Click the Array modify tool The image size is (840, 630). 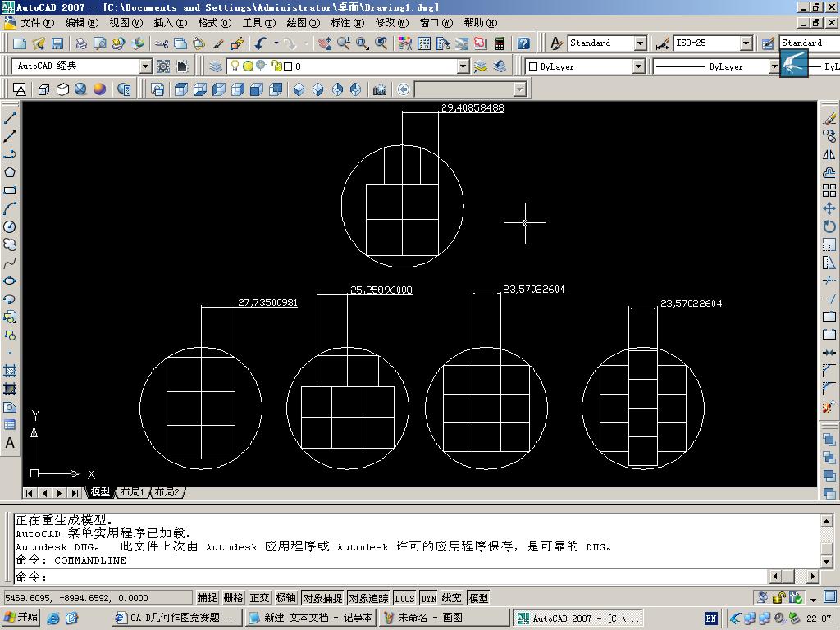coord(829,190)
